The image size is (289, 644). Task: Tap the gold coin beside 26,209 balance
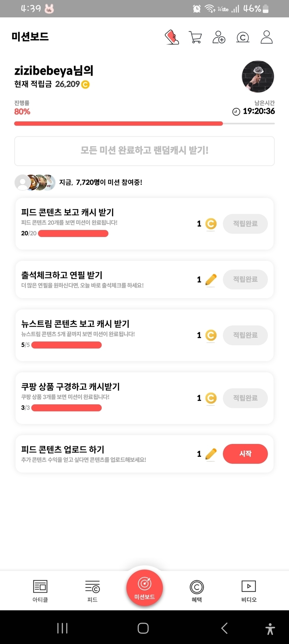pos(85,85)
